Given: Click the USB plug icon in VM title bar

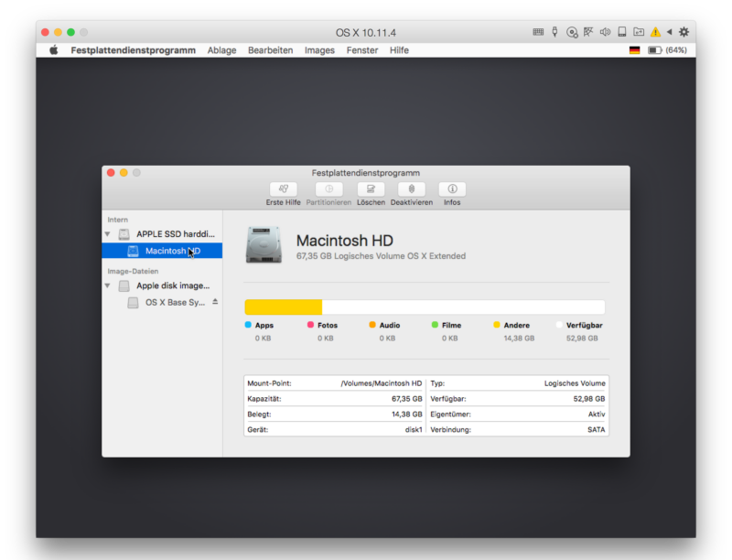Looking at the screenshot, I should pyautogui.click(x=554, y=32).
